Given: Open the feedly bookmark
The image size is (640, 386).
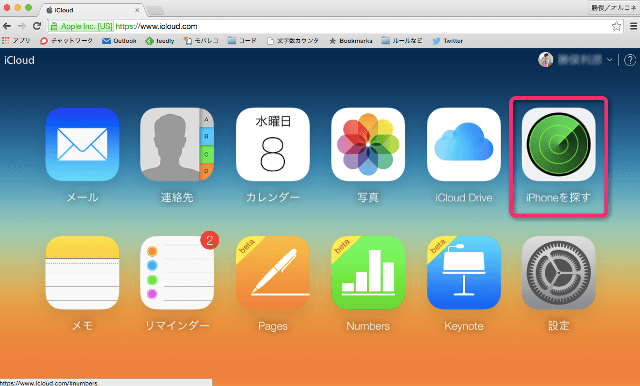Looking at the screenshot, I should tap(160, 41).
